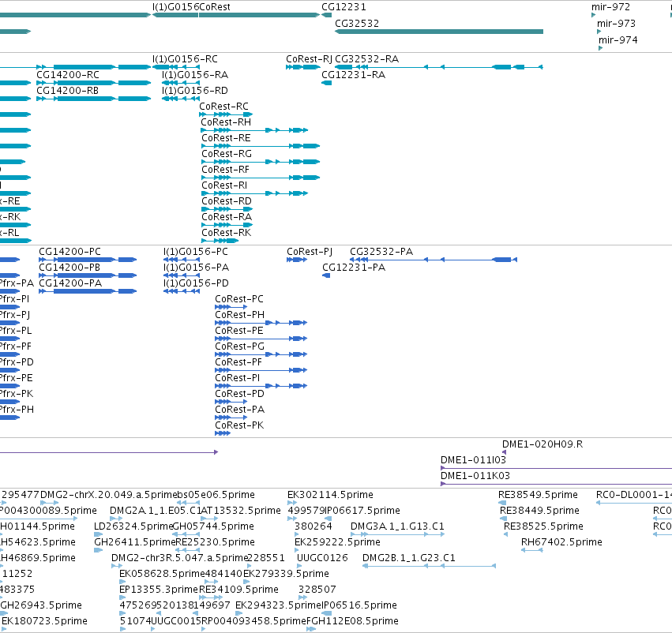
Task: Select the CG32532 gene bar
Action: point(439,32)
